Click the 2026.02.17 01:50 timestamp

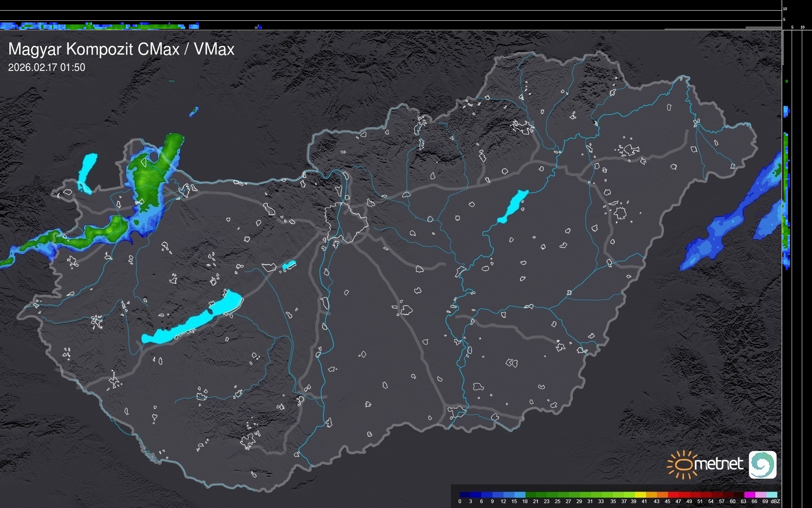click(46, 67)
